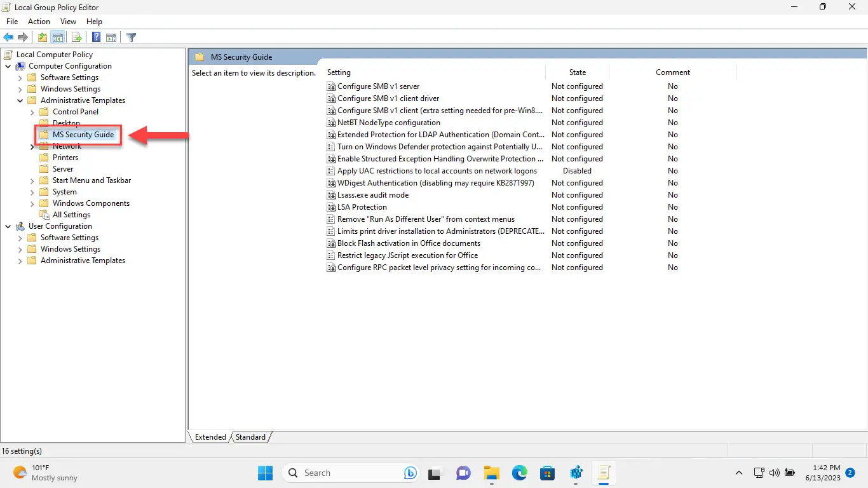Viewport: 868px width, 488px height.
Task: Select Administrative Templates under User Configuration
Action: coord(83,261)
